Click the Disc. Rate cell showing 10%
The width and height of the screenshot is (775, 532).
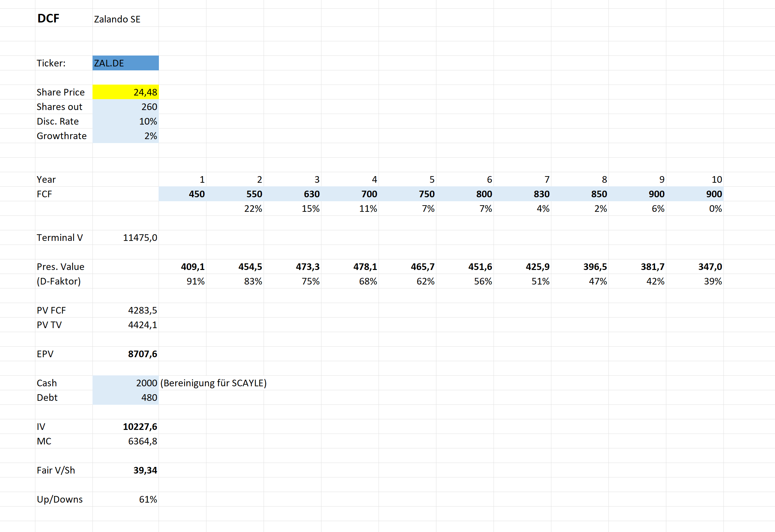pos(126,121)
